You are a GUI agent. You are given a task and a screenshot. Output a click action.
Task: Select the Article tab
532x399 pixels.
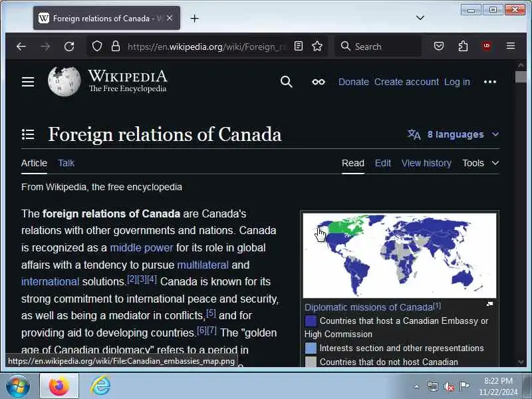[34, 163]
